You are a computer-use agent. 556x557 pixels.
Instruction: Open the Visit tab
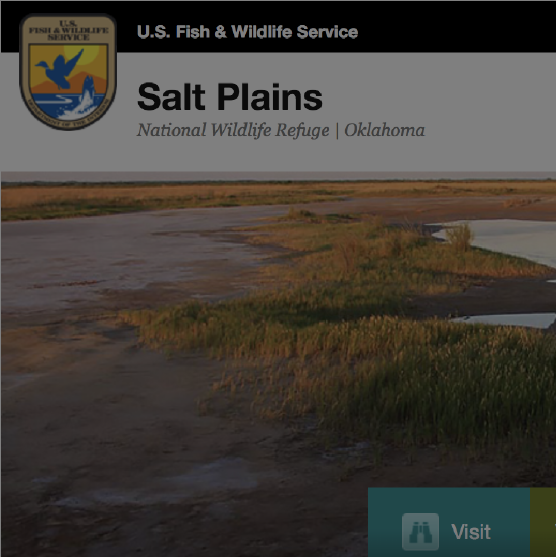point(449,522)
